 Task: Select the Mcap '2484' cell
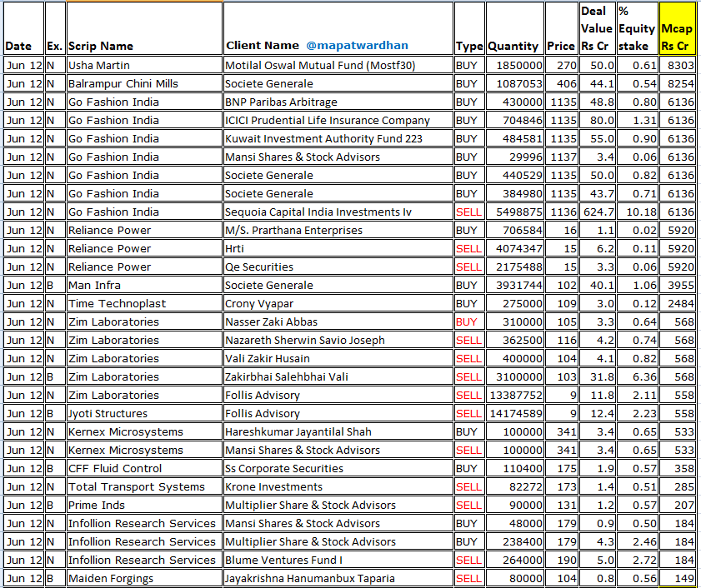click(x=677, y=303)
